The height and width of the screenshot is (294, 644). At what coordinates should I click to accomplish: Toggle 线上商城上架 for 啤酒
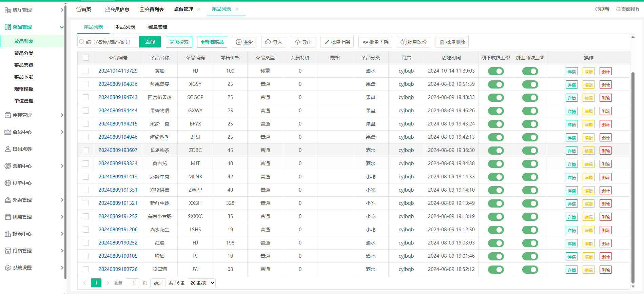point(530,256)
